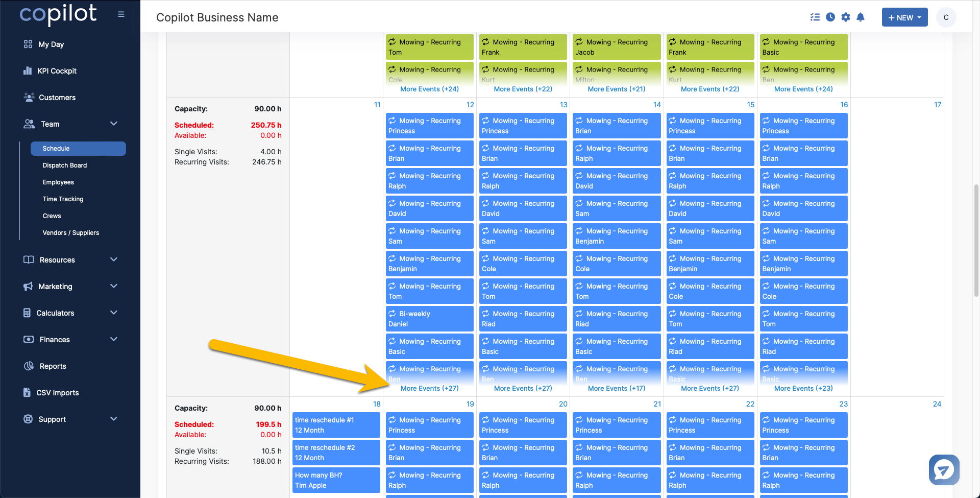Open Crews page
Image resolution: width=980 pixels, height=498 pixels.
pos(52,216)
